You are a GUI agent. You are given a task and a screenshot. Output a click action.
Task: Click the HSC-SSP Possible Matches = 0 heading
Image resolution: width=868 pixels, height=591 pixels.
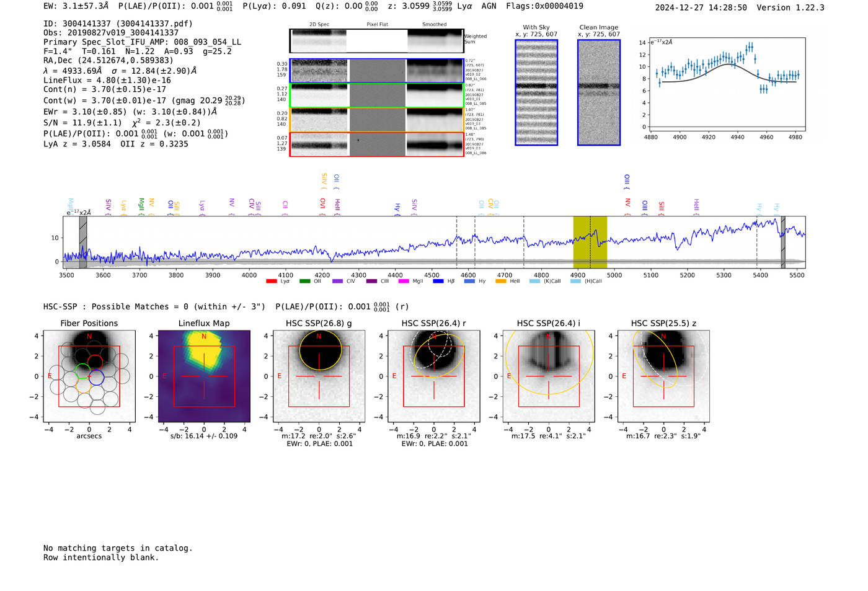point(155,307)
